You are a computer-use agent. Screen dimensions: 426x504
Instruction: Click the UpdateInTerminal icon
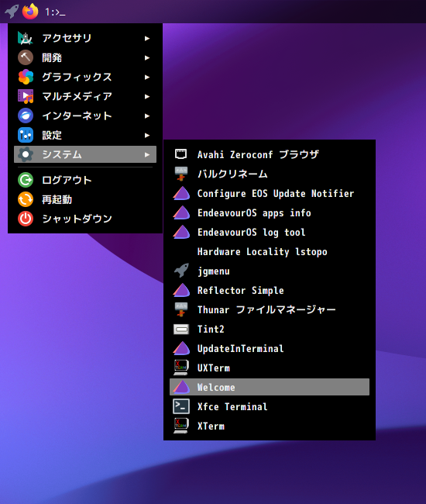[181, 348]
